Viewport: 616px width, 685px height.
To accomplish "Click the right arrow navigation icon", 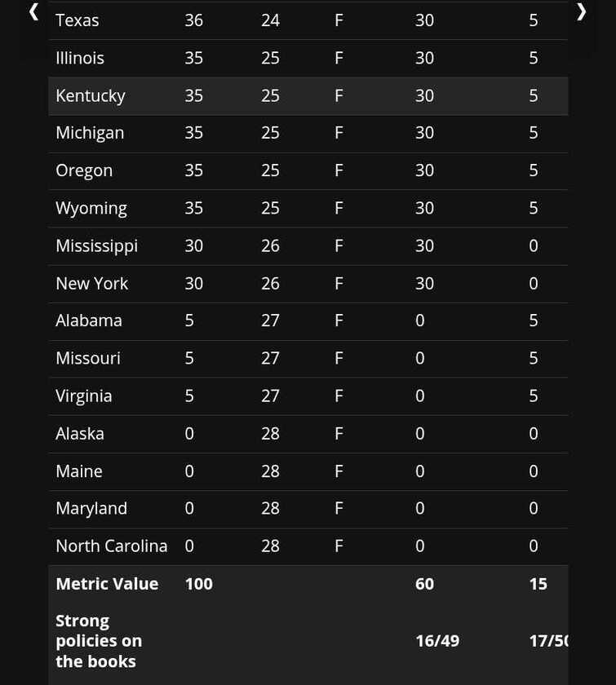I will click(x=581, y=11).
